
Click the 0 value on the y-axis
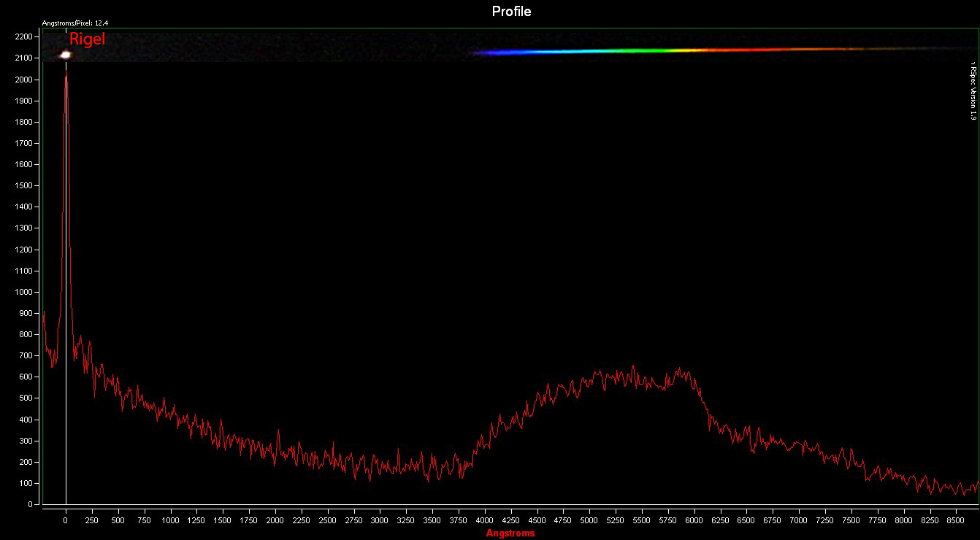click(x=31, y=505)
